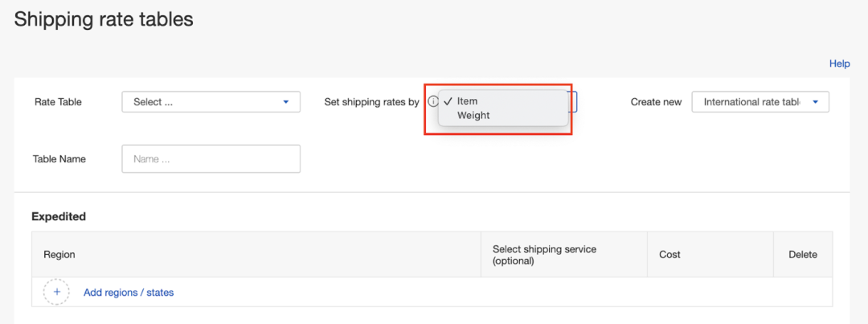Viewport: 868px width, 324px height.
Task: Click the Cost column header
Action: coord(669,255)
